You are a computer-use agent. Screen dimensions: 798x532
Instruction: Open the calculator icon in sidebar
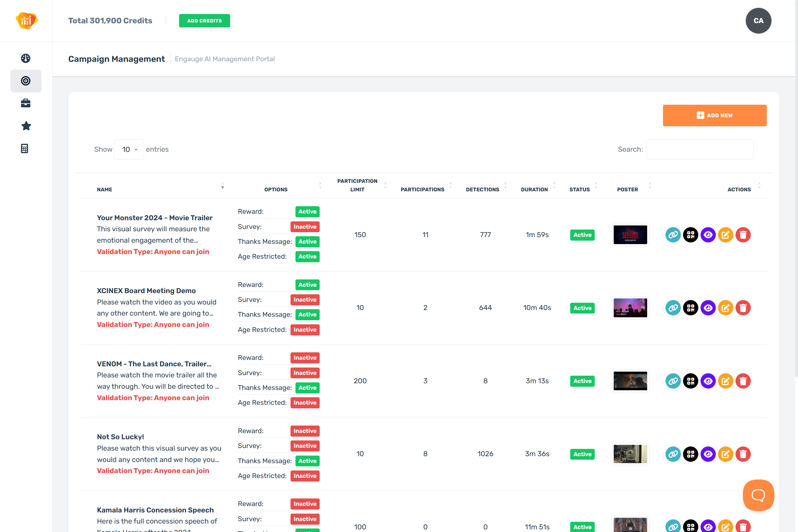tap(24, 148)
